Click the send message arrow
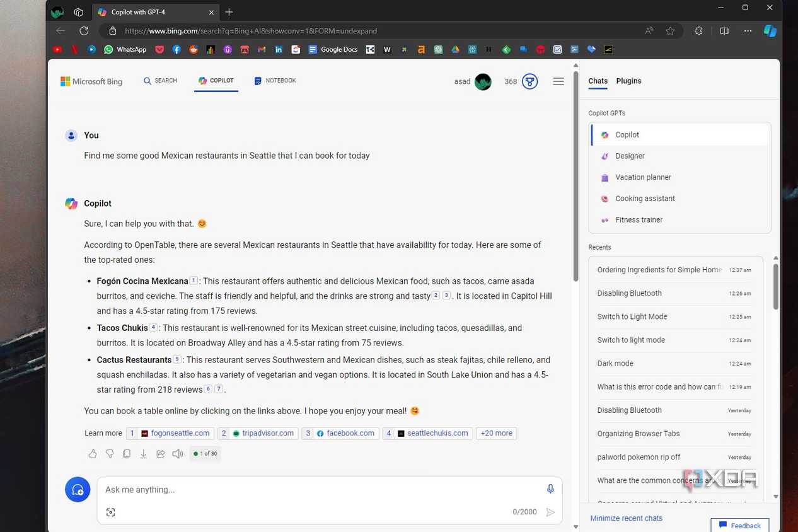The image size is (798, 532). [550, 512]
